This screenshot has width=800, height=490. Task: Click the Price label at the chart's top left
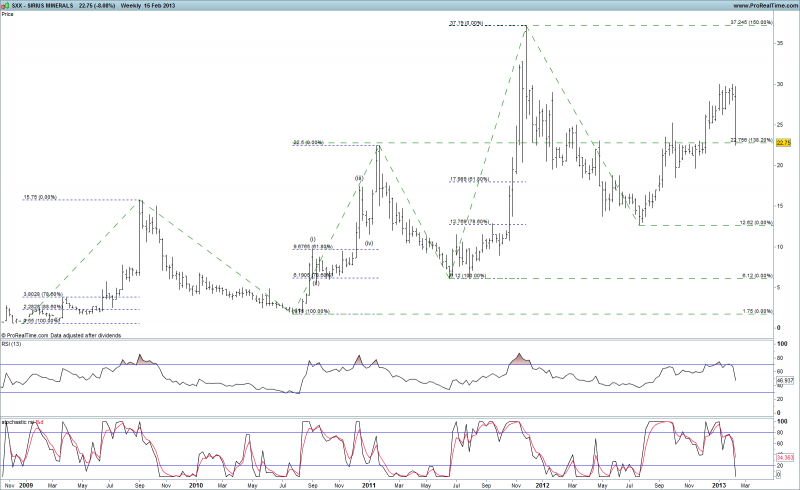[x=8, y=14]
